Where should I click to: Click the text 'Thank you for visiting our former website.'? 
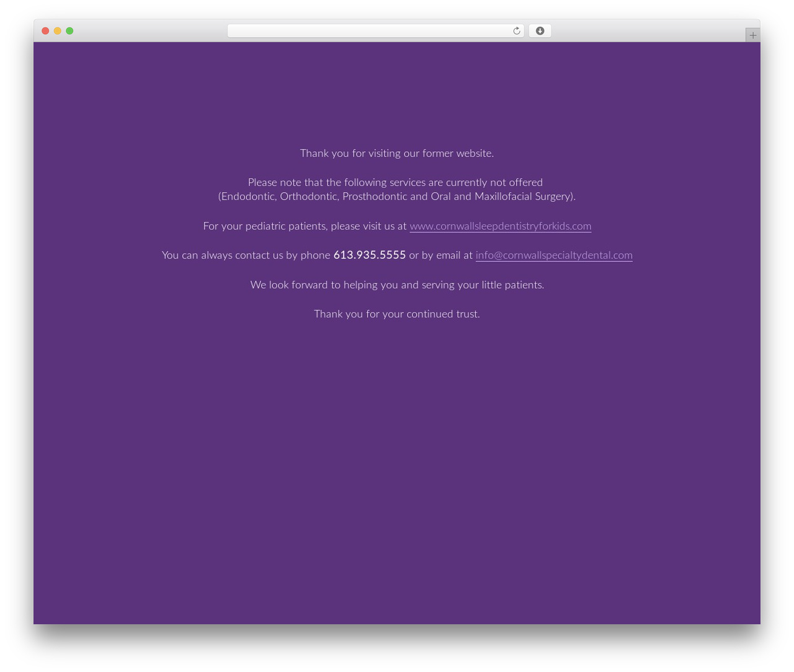click(x=397, y=153)
